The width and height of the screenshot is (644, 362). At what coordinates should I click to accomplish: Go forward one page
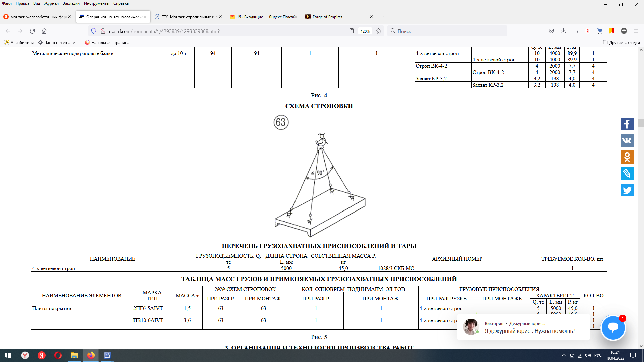20,31
